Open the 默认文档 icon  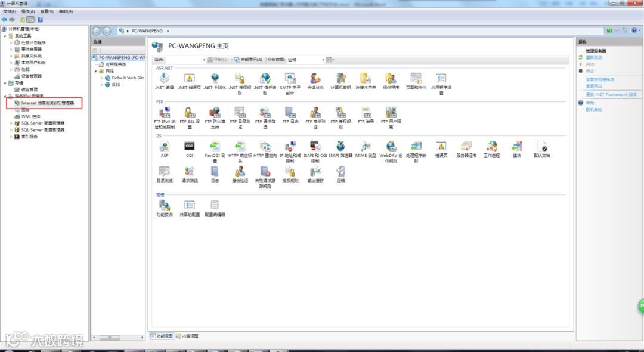[541, 146]
